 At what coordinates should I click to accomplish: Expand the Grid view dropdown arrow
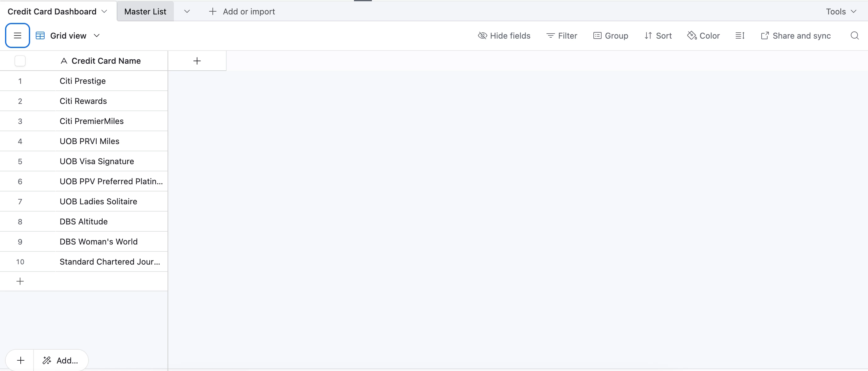97,35
